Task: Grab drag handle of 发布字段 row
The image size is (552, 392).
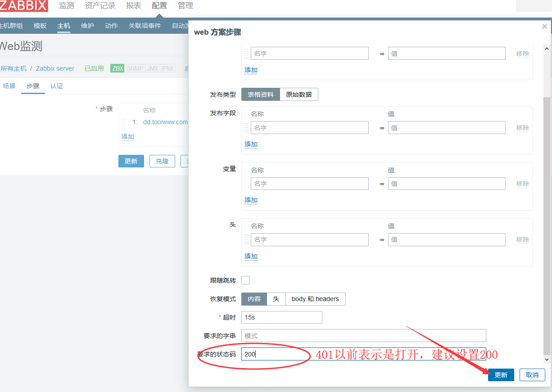Action: click(246, 128)
